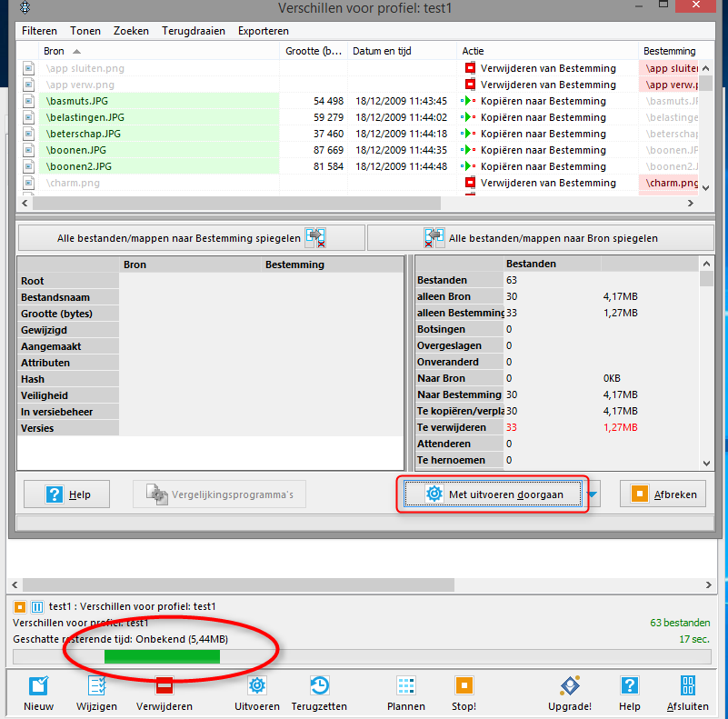Click file icon of basmuts.JPG row

[29, 101]
